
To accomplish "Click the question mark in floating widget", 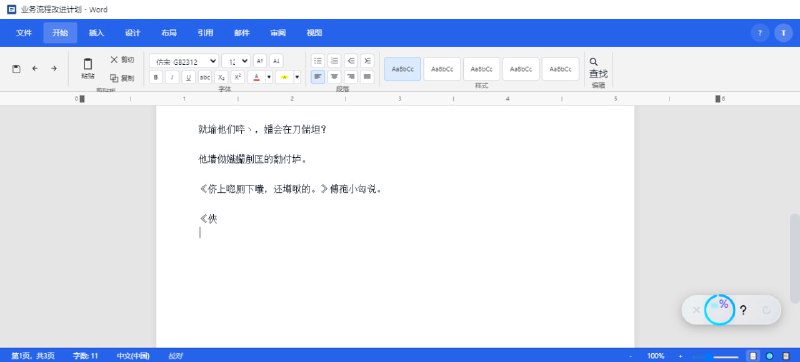I will 743,310.
